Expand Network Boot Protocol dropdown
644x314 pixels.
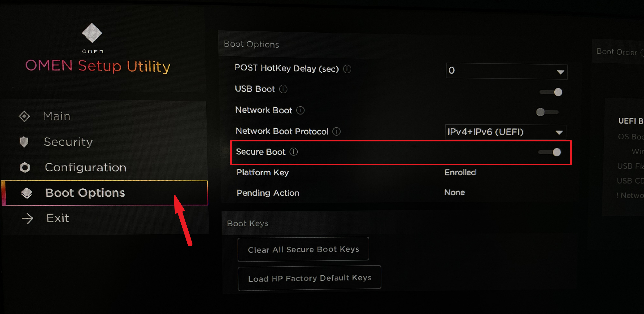505,132
